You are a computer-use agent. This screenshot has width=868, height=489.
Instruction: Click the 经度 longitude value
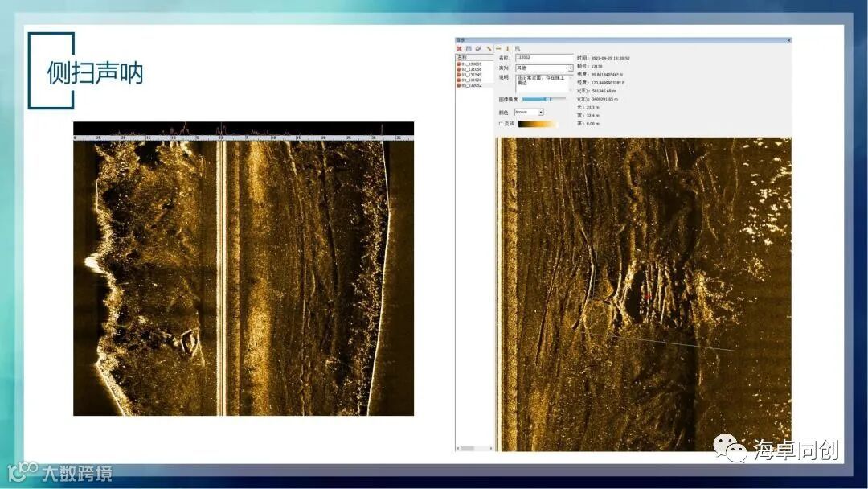pos(608,83)
